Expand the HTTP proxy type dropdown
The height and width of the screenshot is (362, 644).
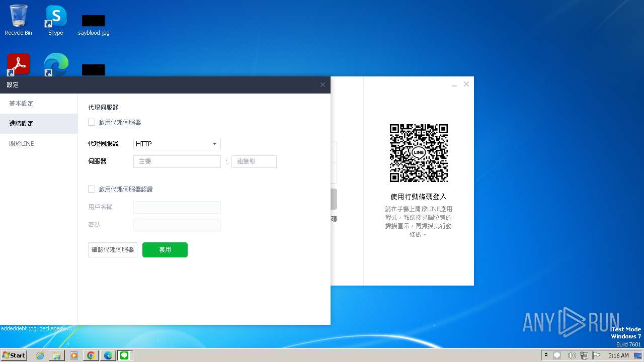[177, 144]
